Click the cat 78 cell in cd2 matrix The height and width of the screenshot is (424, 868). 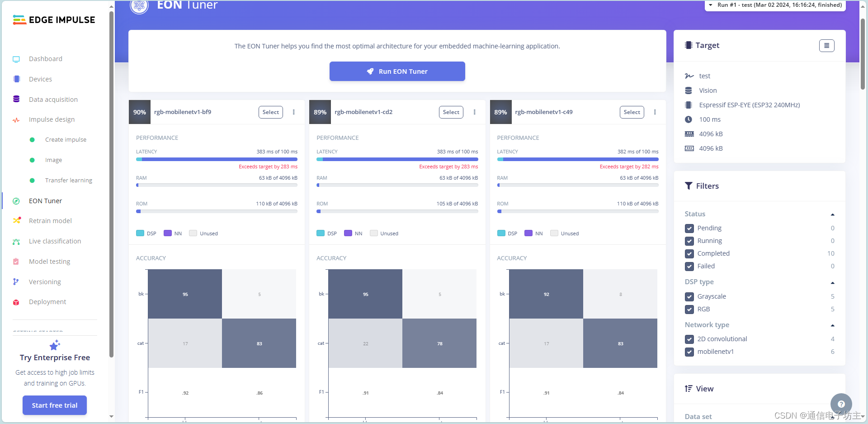tap(439, 343)
